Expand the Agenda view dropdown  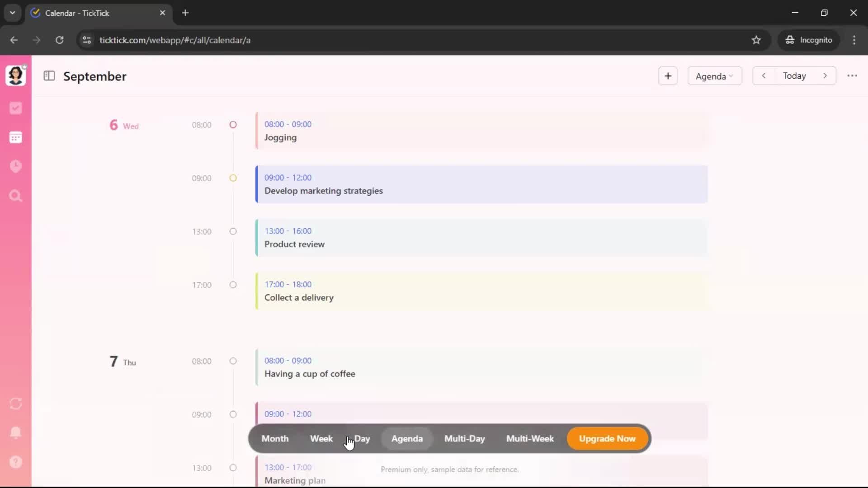click(714, 76)
